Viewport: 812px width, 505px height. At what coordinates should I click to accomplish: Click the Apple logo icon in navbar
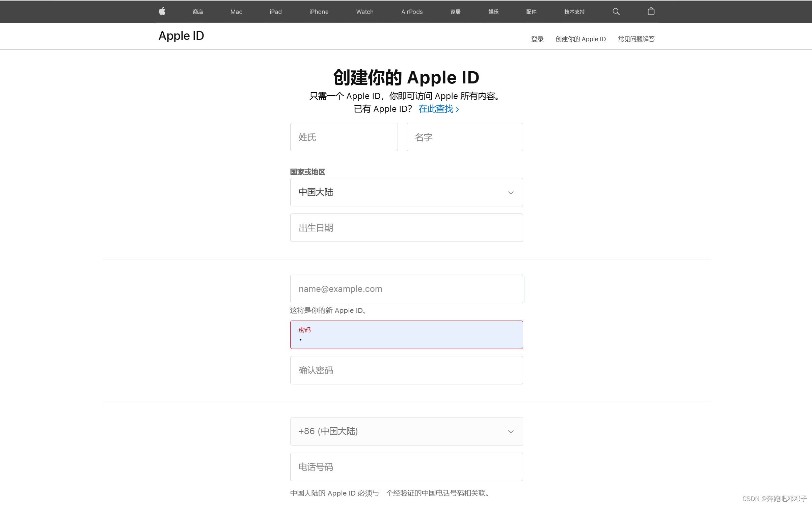[x=162, y=11]
